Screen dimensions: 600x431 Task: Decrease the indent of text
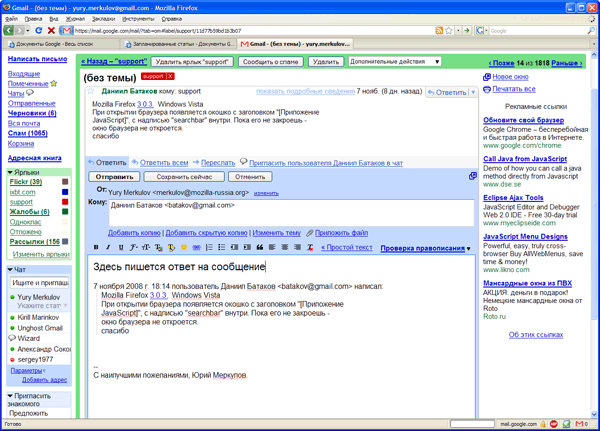[x=234, y=247]
